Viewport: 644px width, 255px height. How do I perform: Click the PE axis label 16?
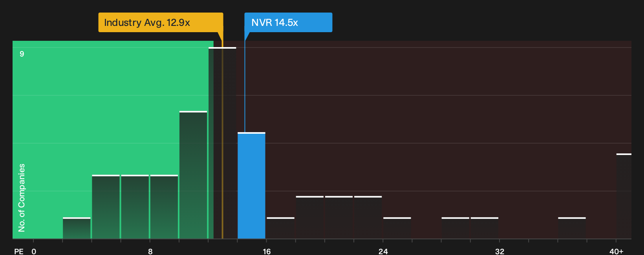point(267,251)
